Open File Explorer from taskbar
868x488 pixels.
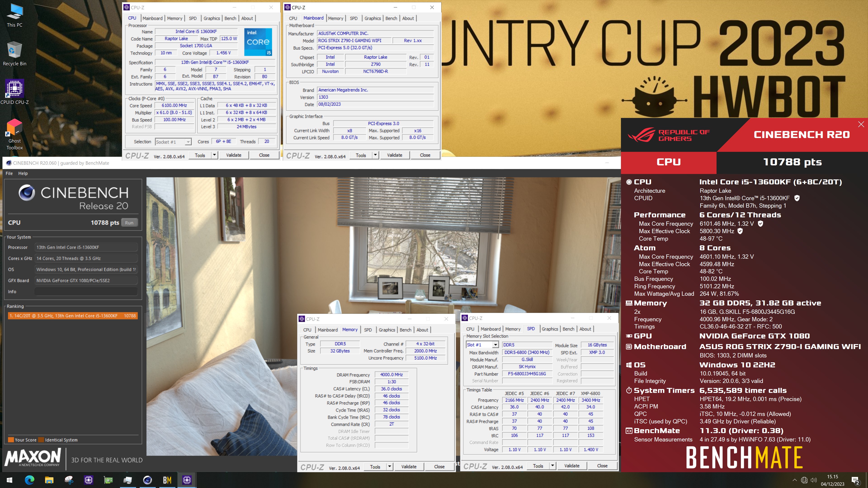[x=49, y=480]
